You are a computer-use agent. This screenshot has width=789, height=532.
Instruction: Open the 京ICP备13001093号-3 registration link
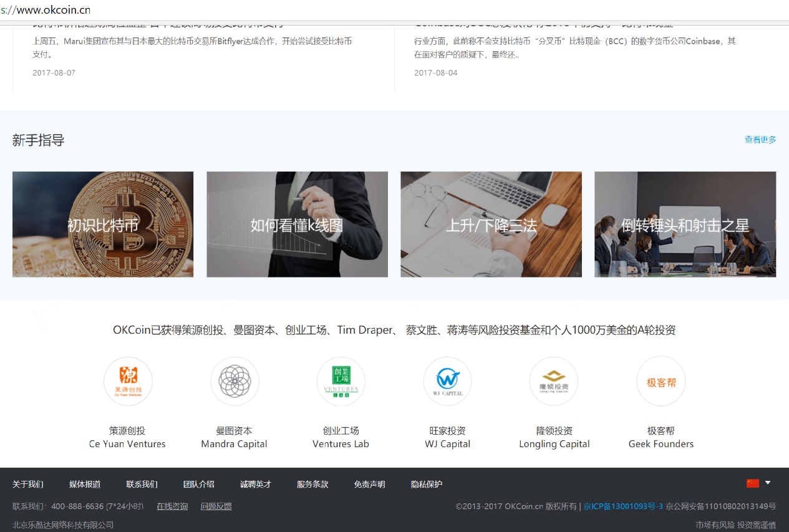623,506
